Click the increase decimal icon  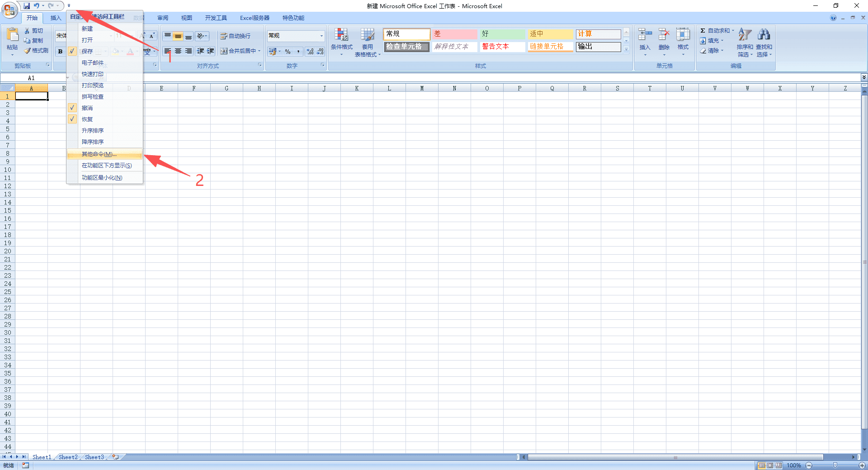pos(310,52)
